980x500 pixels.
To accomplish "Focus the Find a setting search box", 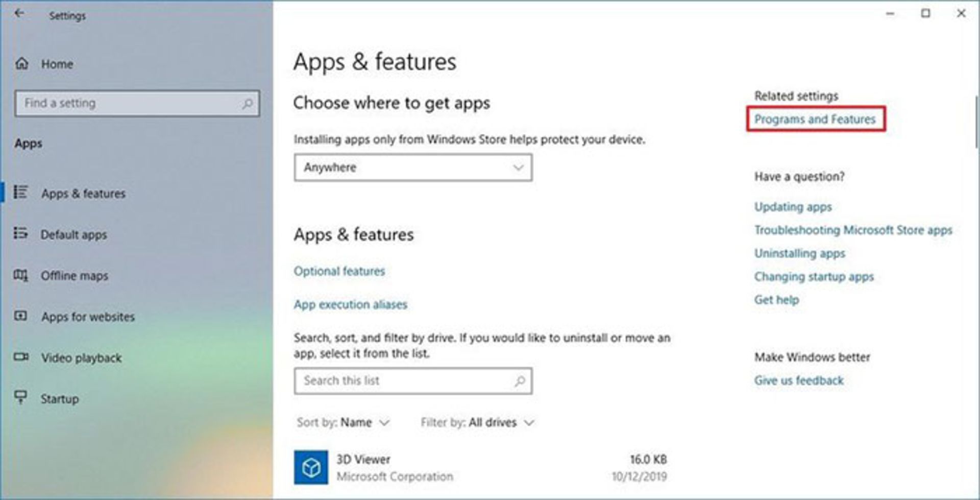I will click(x=137, y=104).
